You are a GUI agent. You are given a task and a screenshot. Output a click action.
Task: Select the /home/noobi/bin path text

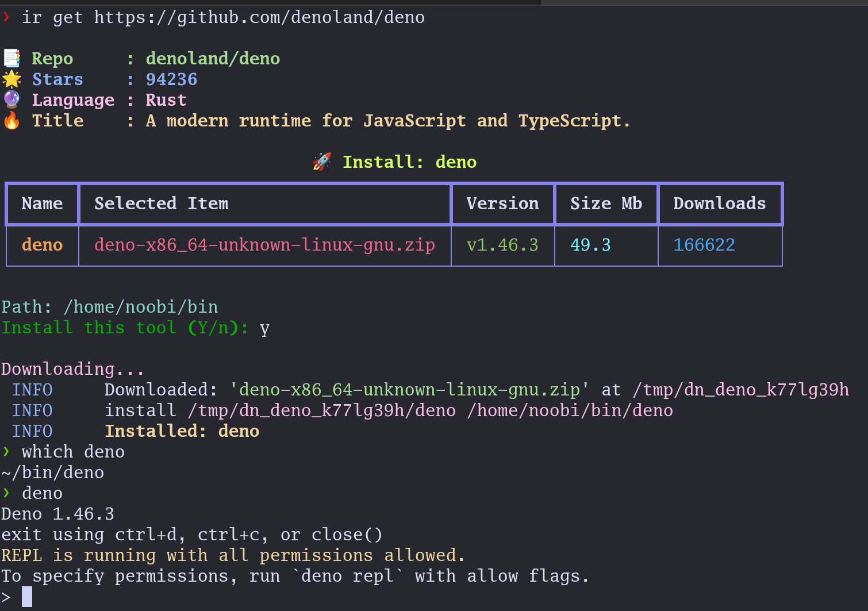coord(141,307)
